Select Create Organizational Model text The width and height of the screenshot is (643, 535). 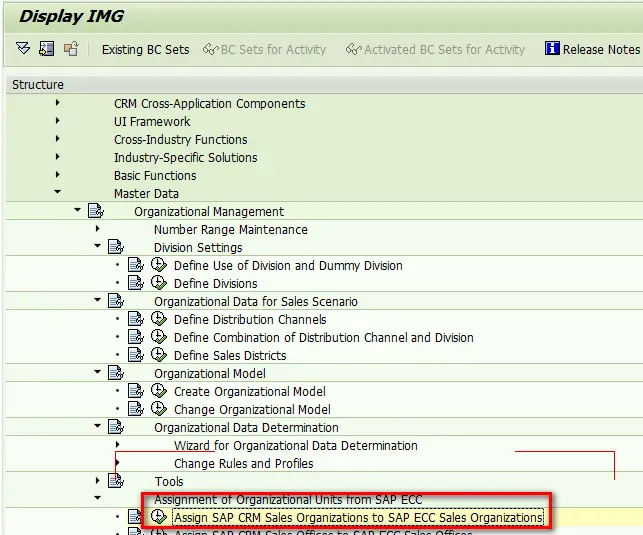point(250,392)
